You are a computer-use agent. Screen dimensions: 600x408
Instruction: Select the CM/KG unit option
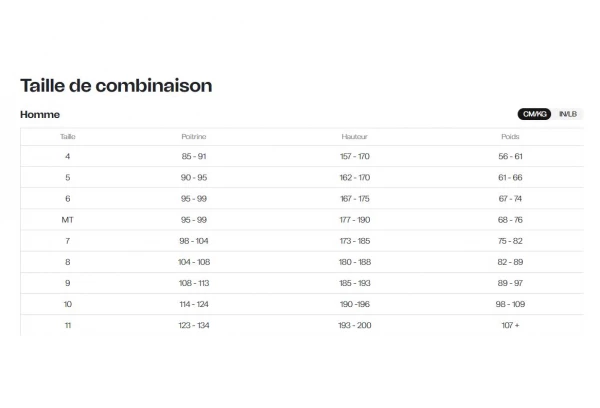tap(535, 114)
